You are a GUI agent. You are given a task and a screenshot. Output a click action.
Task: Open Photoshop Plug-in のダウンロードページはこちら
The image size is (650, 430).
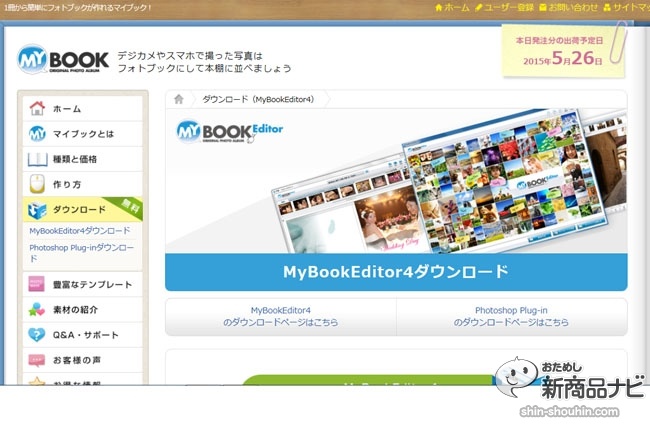pos(511,316)
